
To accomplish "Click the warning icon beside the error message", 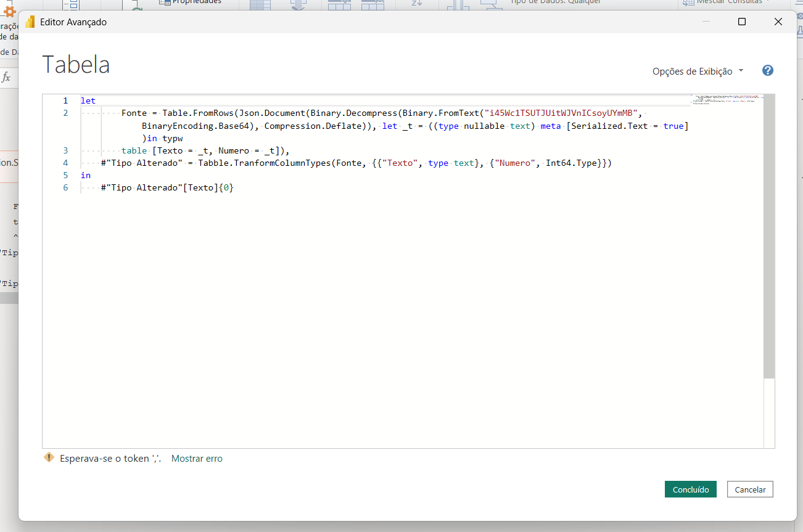I will (x=49, y=457).
